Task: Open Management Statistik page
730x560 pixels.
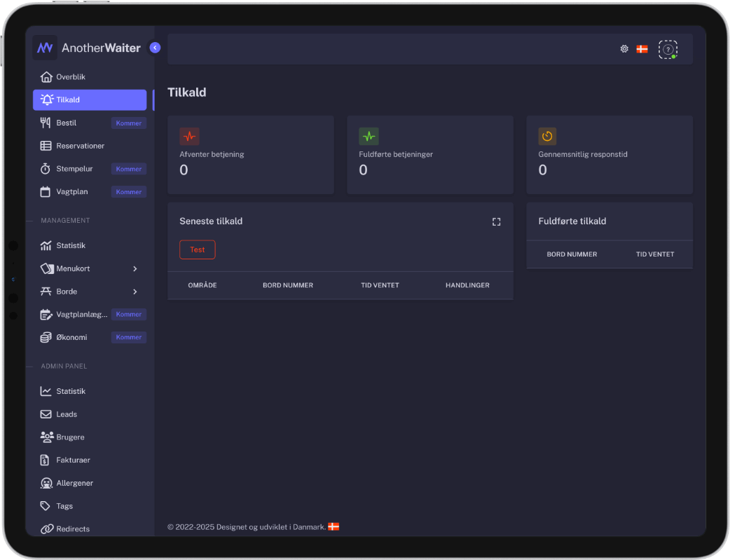Action: (71, 246)
